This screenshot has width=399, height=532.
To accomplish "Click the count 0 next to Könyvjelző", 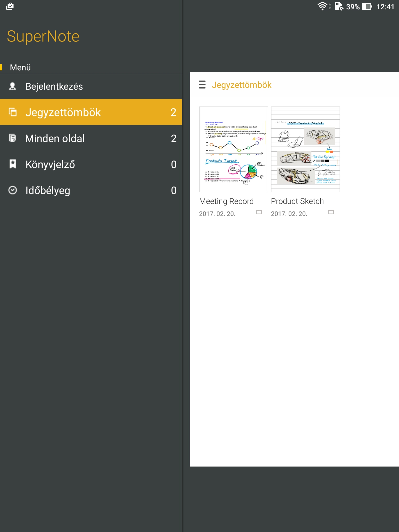I will (x=174, y=164).
